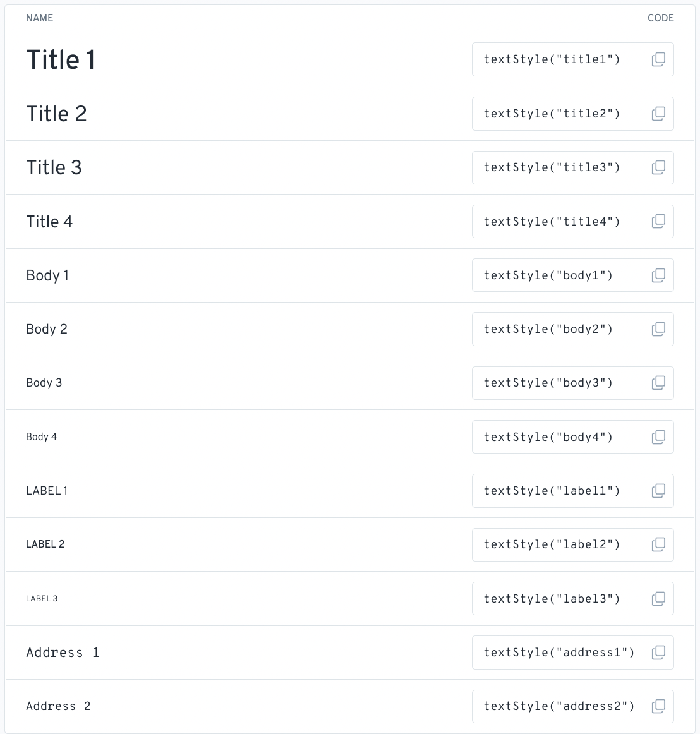Image resolution: width=700 pixels, height=734 pixels.
Task: Select the Title 1 style name
Action: (61, 60)
